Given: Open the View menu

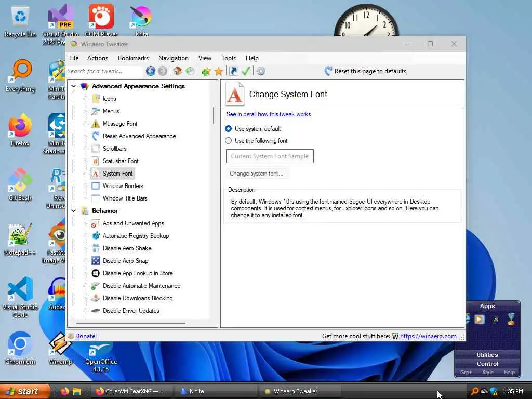Looking at the screenshot, I should coord(205,58).
